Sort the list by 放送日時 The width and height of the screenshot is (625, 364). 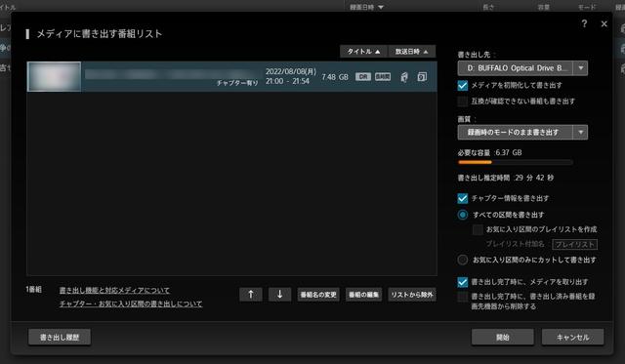(412, 52)
